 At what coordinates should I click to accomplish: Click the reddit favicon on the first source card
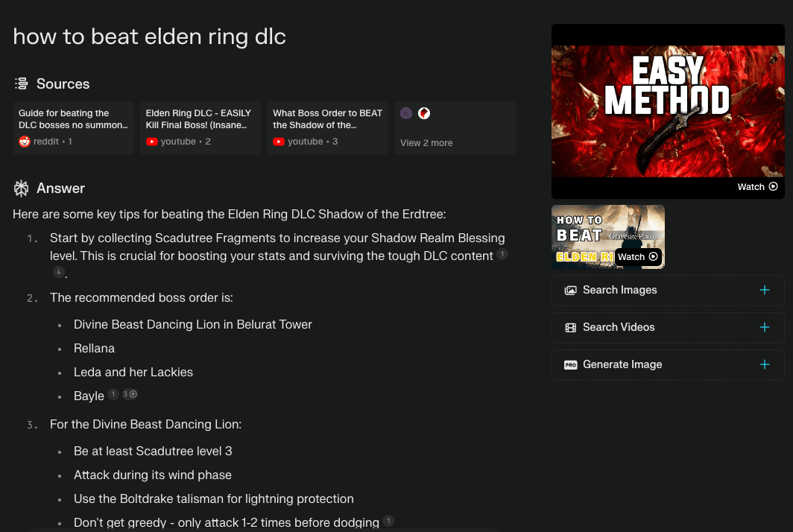pyautogui.click(x=23, y=142)
